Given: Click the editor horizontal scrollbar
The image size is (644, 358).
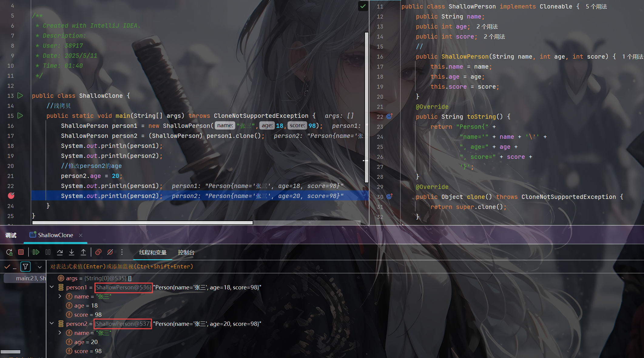Looking at the screenshot, I should (143, 223).
